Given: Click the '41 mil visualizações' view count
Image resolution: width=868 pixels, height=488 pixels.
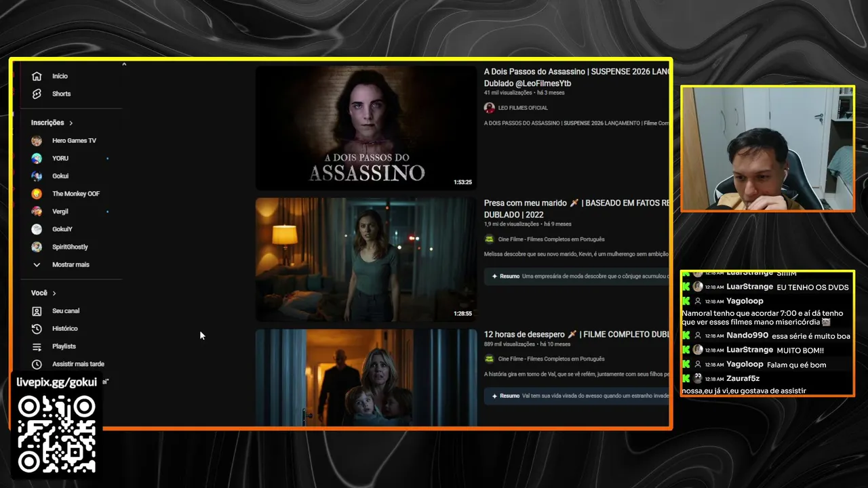Looking at the screenshot, I should tap(509, 93).
